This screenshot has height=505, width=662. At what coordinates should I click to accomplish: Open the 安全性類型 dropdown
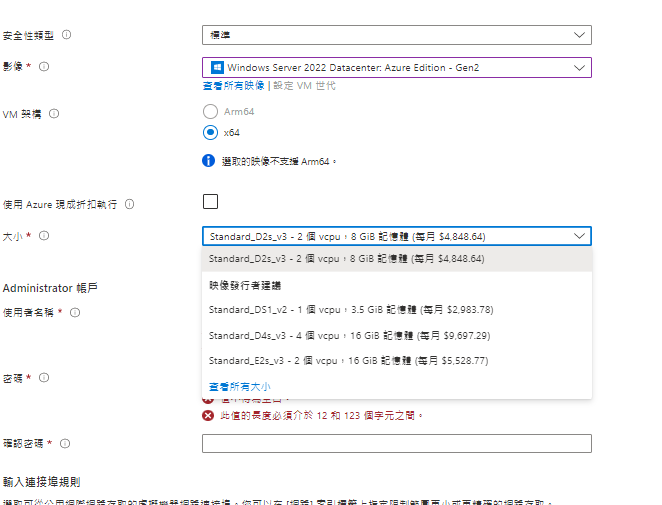[396, 35]
